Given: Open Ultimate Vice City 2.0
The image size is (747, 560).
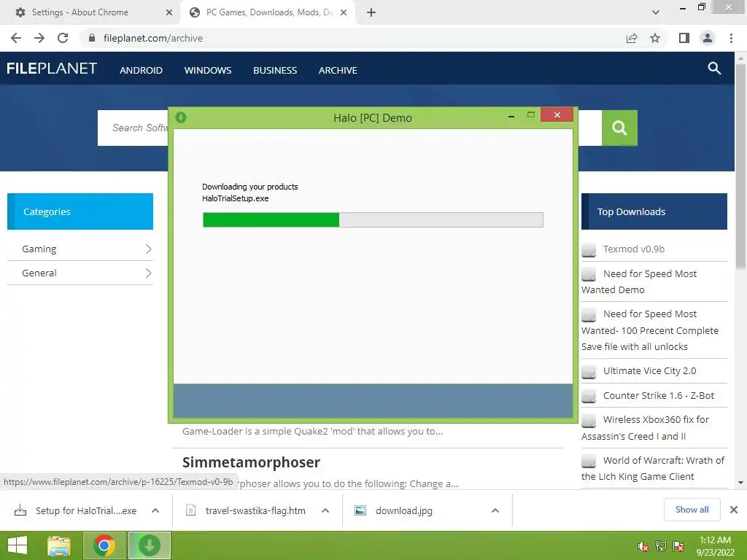Looking at the screenshot, I should coord(649,370).
